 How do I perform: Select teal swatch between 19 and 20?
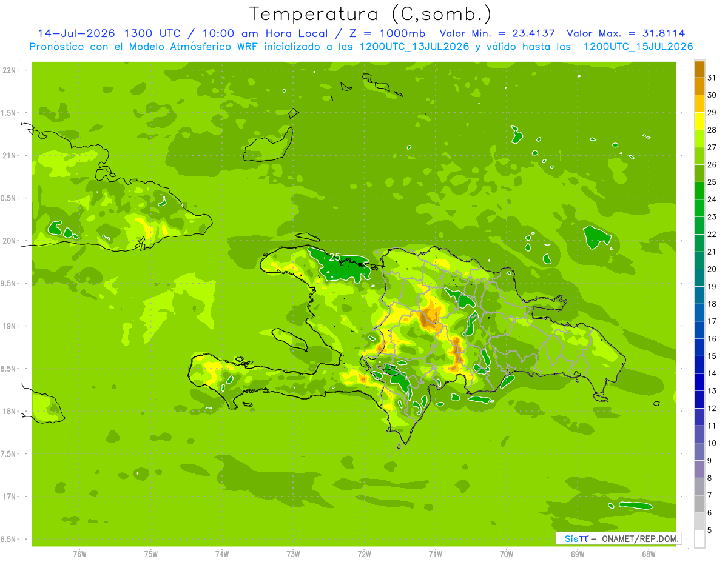(x=699, y=278)
